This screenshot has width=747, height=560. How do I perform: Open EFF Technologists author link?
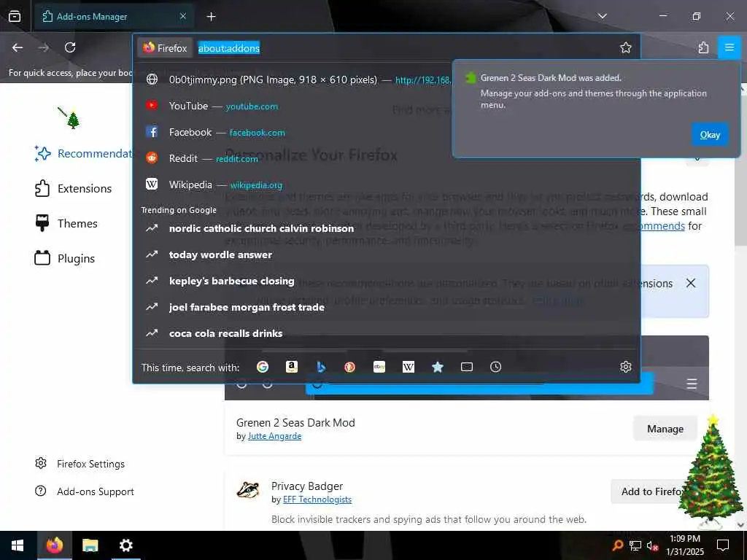[317, 499]
